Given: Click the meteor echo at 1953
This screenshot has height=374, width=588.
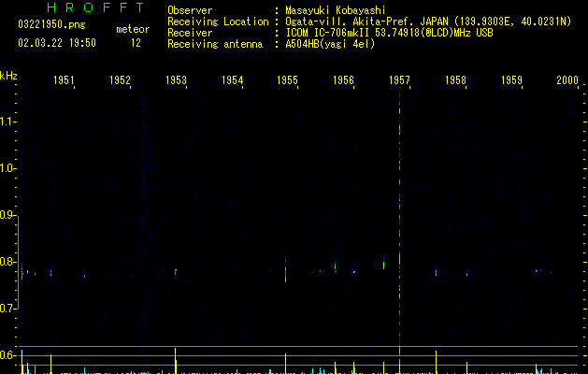Looking at the screenshot, I should (x=176, y=272).
